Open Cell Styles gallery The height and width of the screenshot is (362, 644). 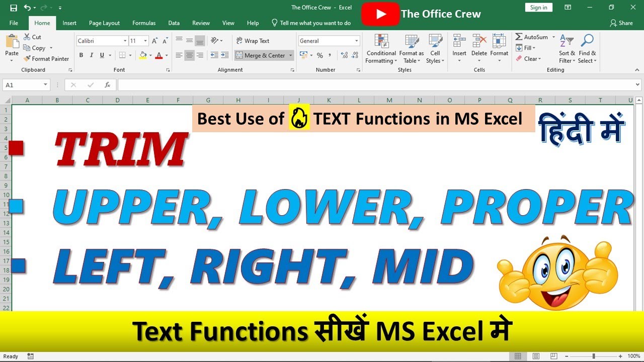[435, 49]
